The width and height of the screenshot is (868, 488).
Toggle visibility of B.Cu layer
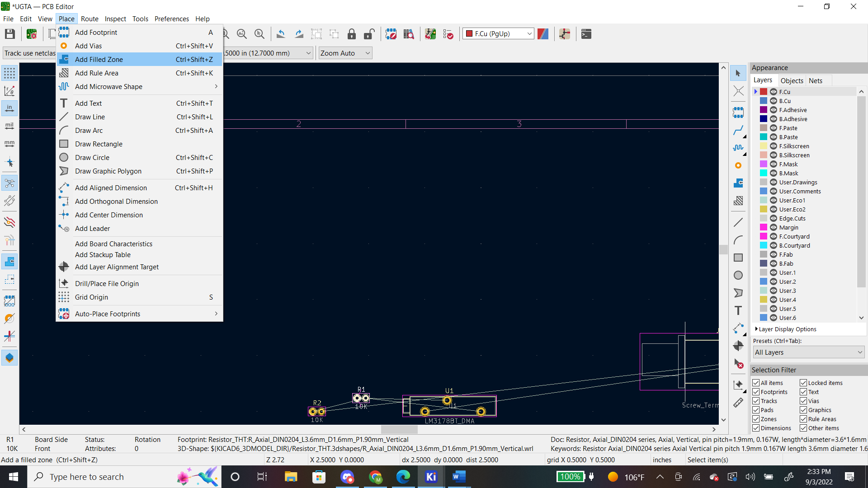tap(774, 101)
